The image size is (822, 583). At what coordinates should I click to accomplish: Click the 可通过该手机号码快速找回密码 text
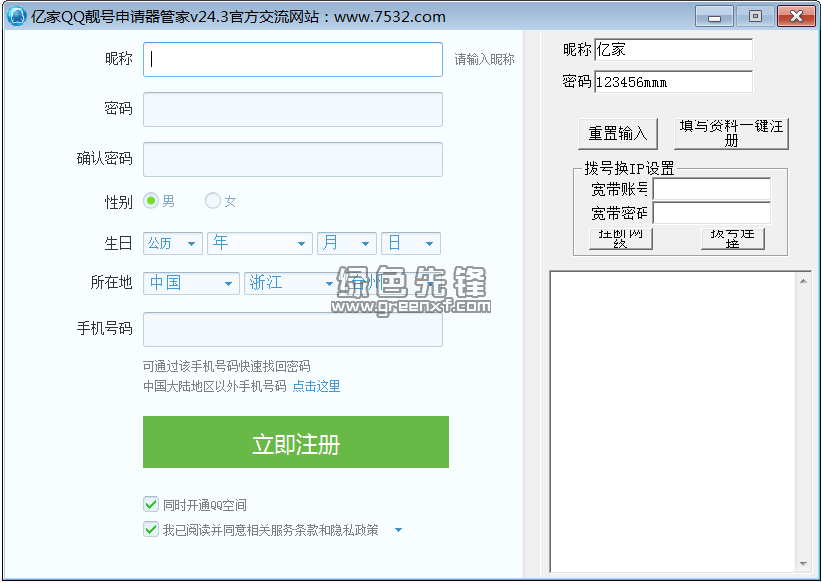pos(226,366)
